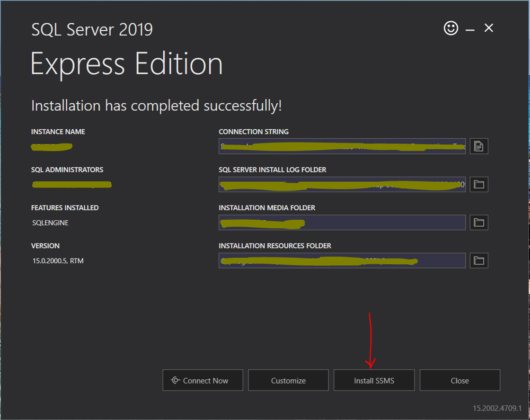Open the installation resources folder icon
The image size is (530, 420).
(x=478, y=260)
